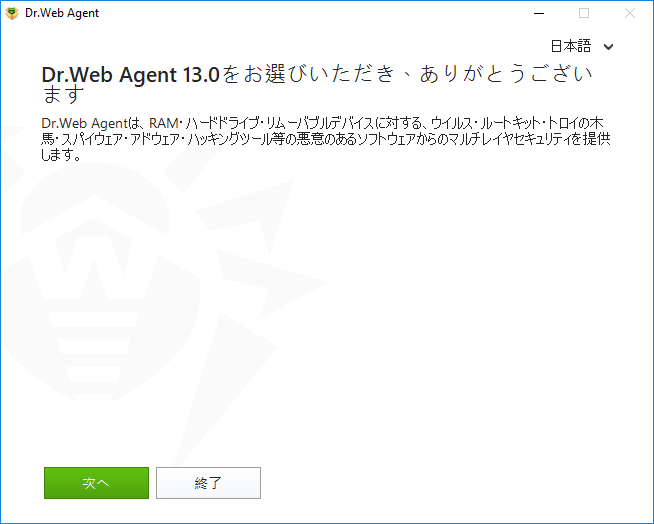Screen dimensions: 654x524
Task: Click the "ます" second heading line
Action: (63, 95)
